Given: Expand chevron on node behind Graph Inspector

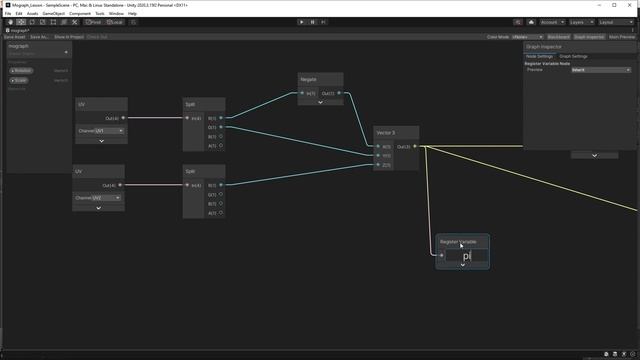Looking at the screenshot, I should coord(594,156).
